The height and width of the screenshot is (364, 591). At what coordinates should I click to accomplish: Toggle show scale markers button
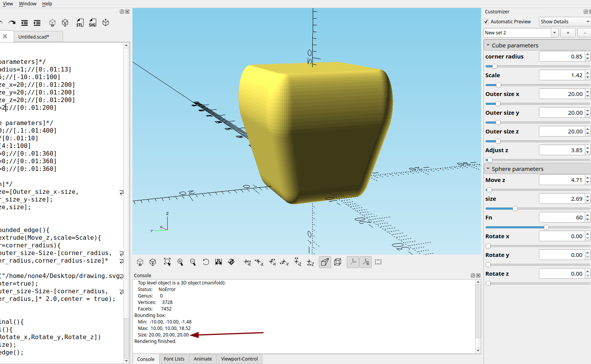(x=366, y=262)
